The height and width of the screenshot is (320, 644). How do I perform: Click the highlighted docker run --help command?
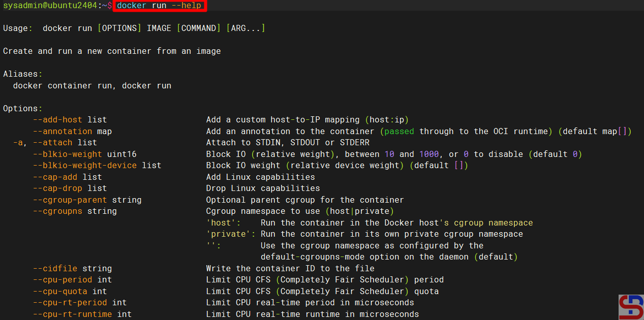pos(160,6)
